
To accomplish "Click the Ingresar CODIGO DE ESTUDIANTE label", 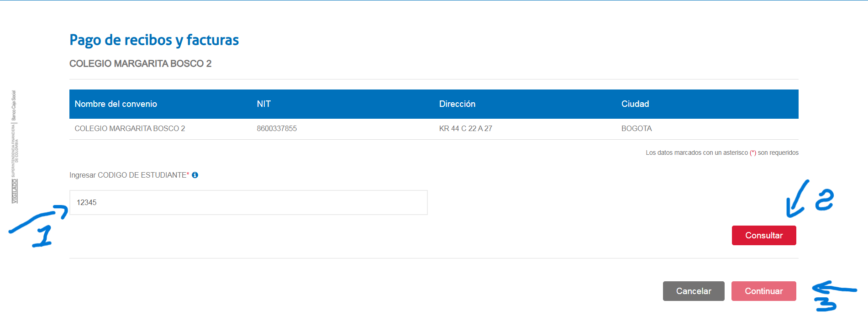I will pyautogui.click(x=128, y=175).
